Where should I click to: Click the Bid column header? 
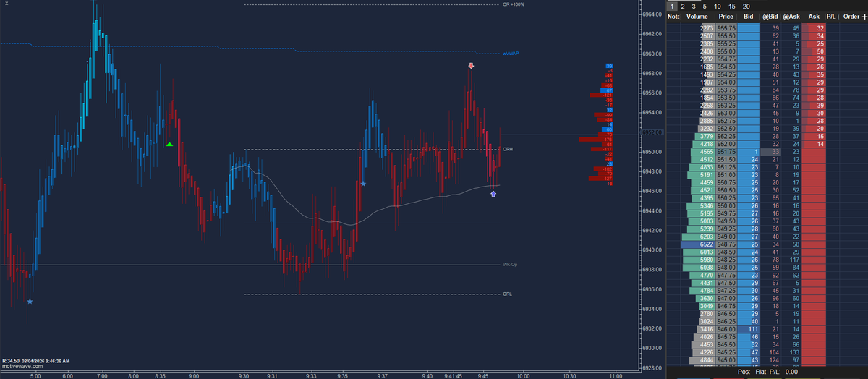(749, 17)
